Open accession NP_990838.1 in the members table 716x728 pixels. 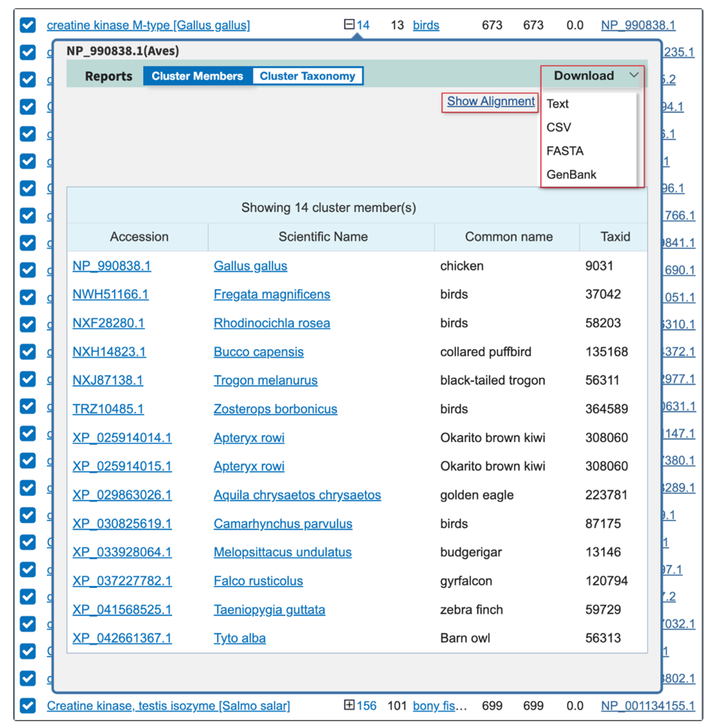[112, 265]
